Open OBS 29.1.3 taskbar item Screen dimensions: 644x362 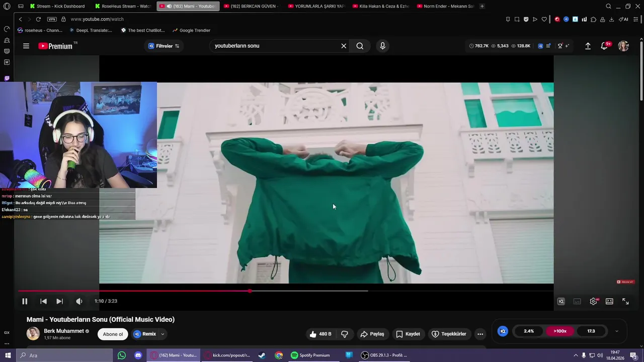384,355
